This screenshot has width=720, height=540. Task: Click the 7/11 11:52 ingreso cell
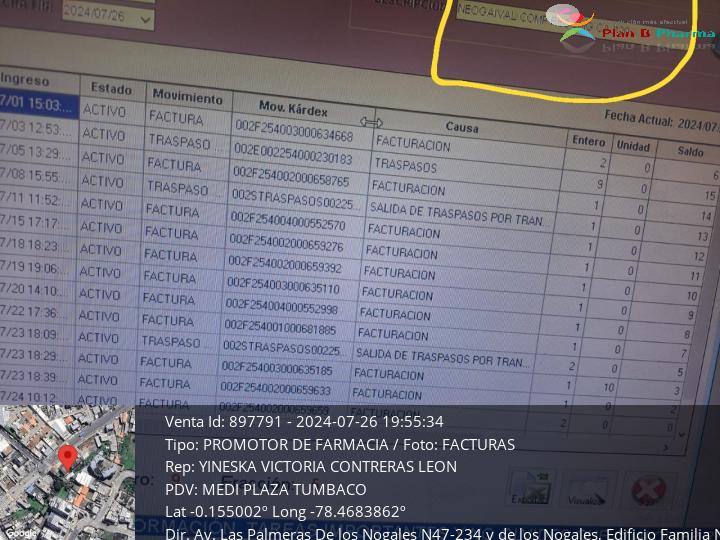tap(36, 199)
